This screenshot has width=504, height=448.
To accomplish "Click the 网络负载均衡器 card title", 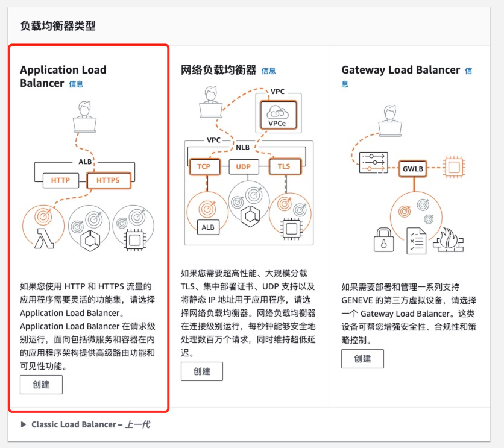I will [x=219, y=70].
